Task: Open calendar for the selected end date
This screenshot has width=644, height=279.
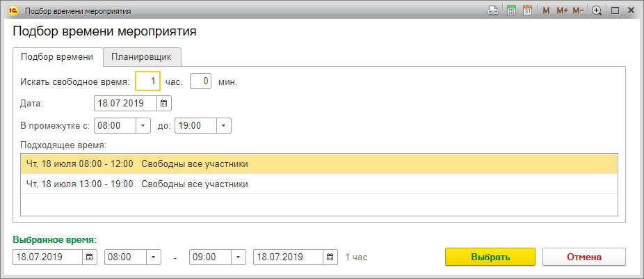Action: tap(331, 257)
